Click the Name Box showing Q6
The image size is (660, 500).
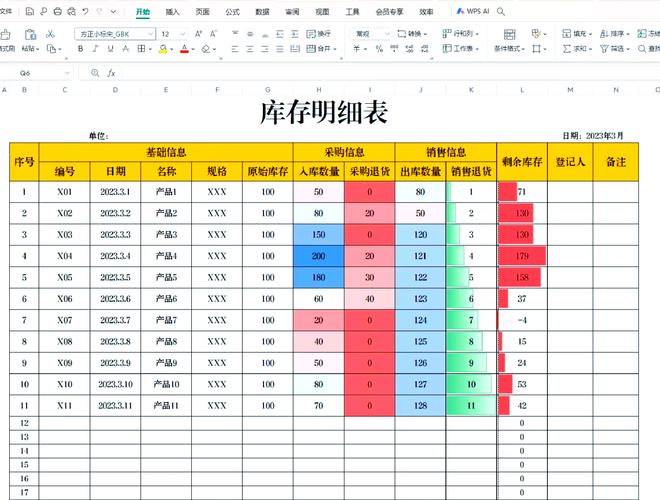pos(25,73)
